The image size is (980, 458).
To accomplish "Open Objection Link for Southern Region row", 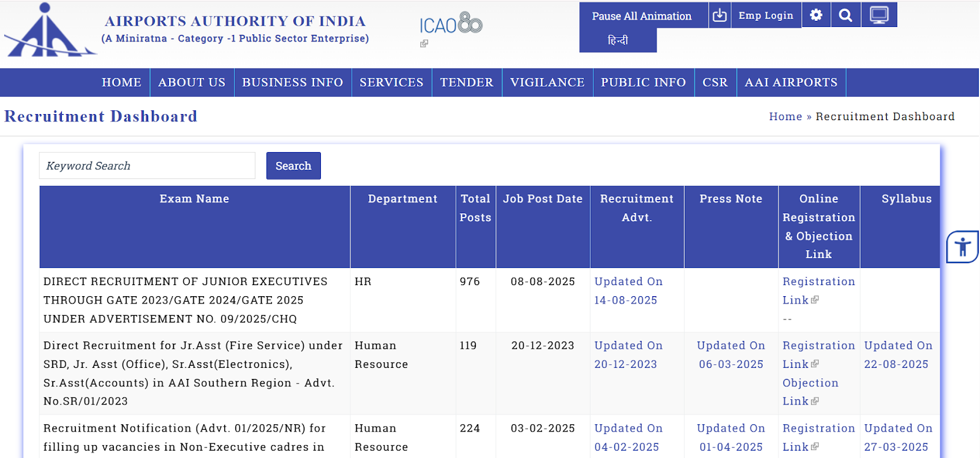I will click(810, 392).
